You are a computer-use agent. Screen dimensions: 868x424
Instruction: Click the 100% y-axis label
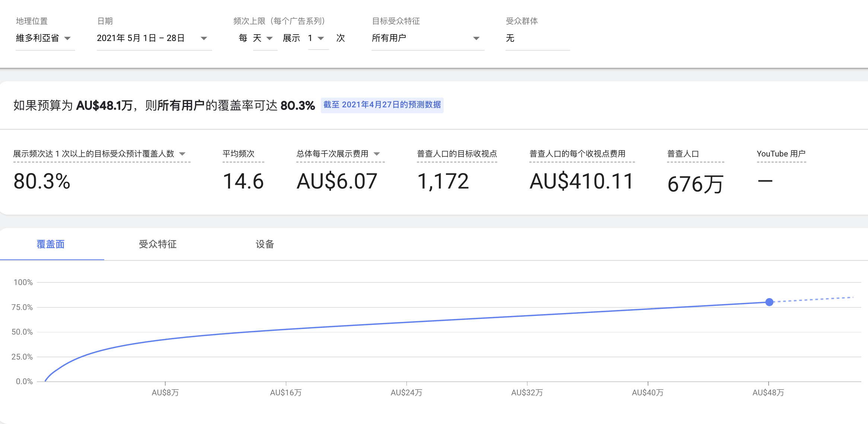(x=23, y=282)
